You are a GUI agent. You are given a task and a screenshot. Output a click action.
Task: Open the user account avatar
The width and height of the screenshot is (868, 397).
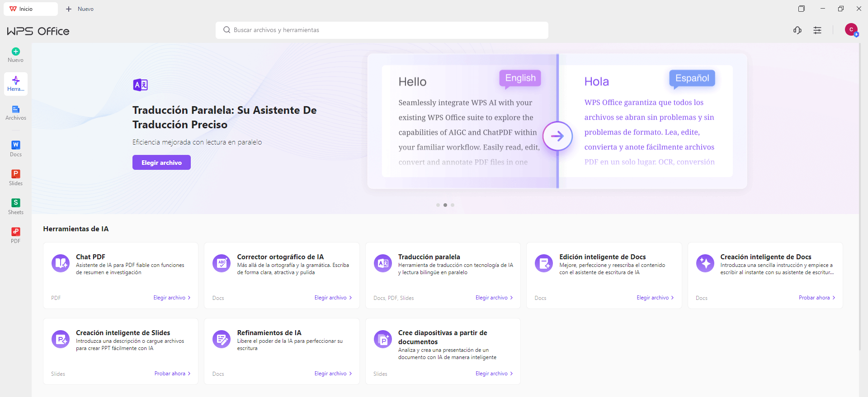coord(851,30)
